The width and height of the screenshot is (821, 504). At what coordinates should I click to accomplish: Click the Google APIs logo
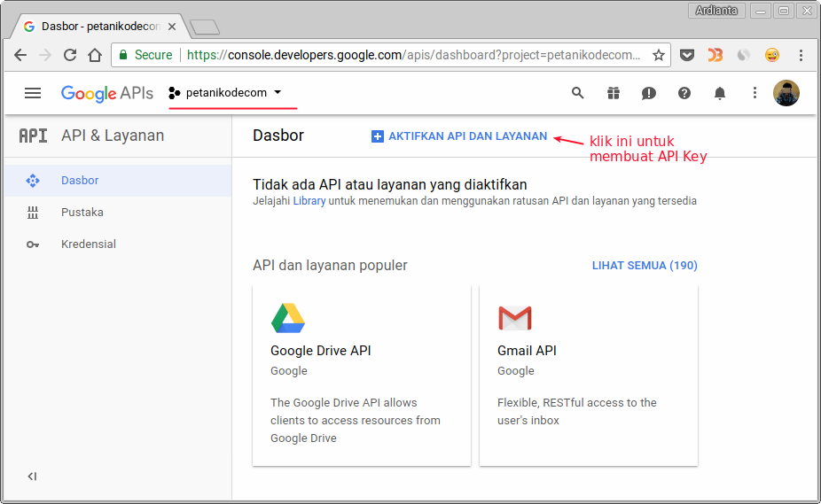tap(107, 93)
